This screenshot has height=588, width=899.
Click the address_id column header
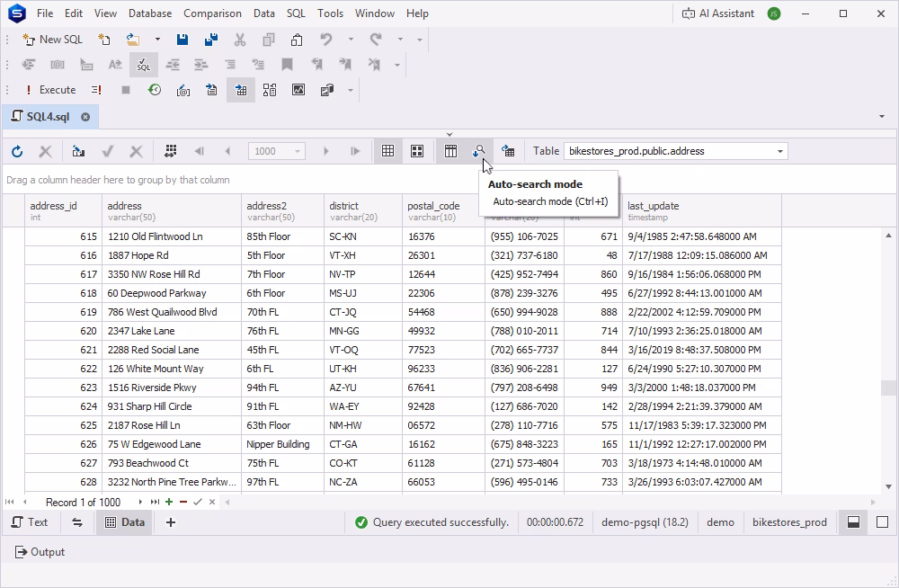[x=63, y=210]
